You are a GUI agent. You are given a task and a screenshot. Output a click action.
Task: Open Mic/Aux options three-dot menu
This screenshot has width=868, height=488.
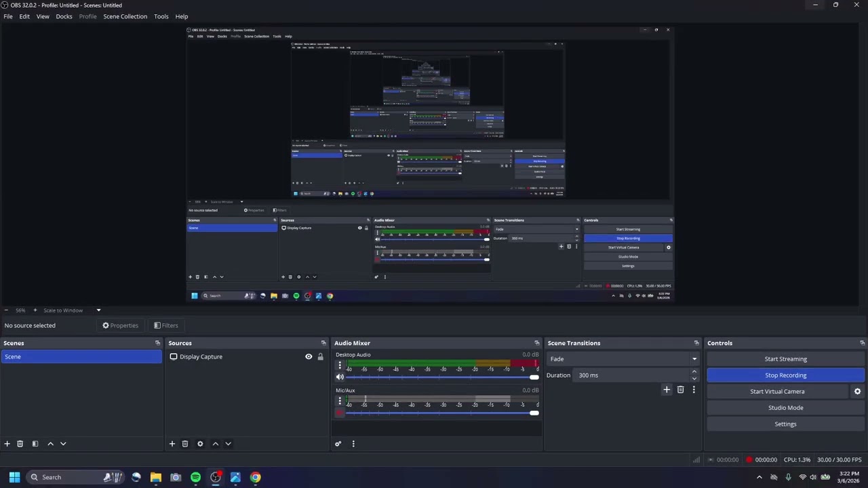click(340, 401)
